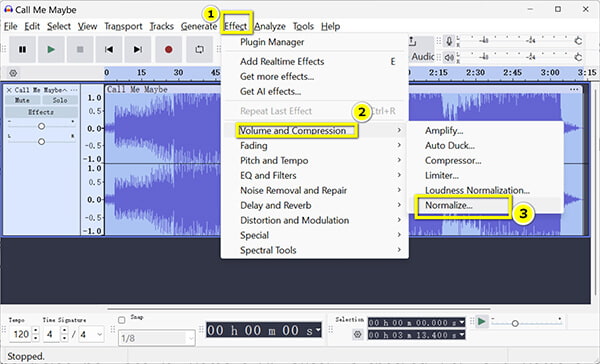Open the Tools menu

point(303,26)
